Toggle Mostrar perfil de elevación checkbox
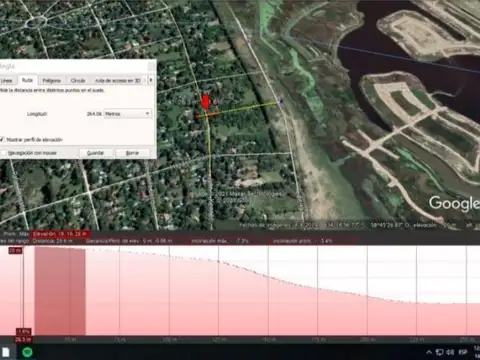This screenshot has height=360, width=480. 2,139
